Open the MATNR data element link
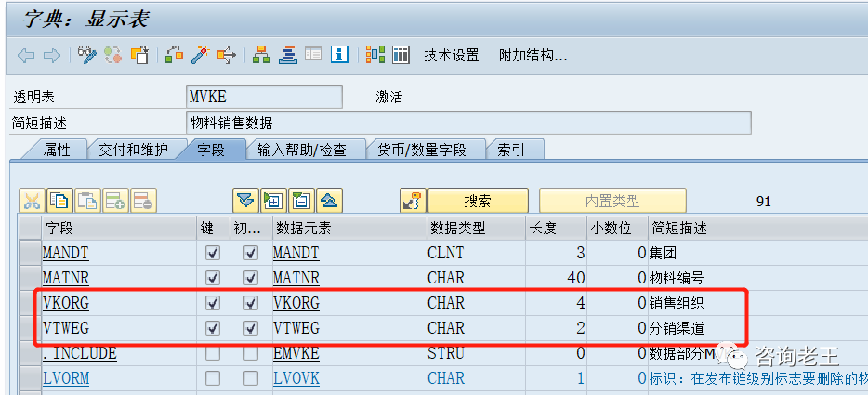 (x=296, y=278)
